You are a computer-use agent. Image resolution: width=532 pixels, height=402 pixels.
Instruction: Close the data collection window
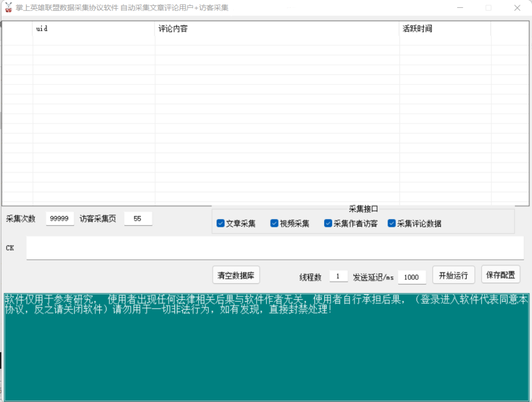click(x=517, y=8)
